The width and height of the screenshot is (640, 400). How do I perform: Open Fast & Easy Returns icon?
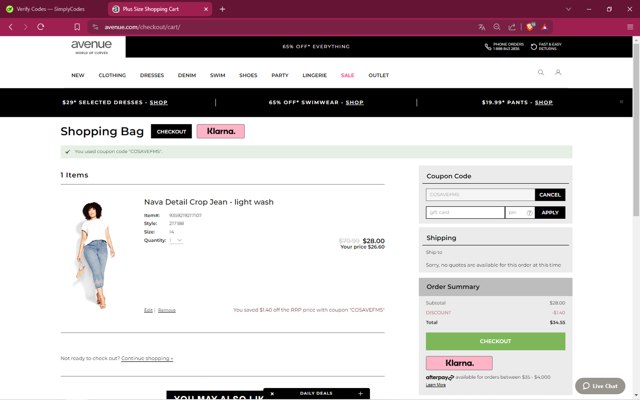coord(533,47)
